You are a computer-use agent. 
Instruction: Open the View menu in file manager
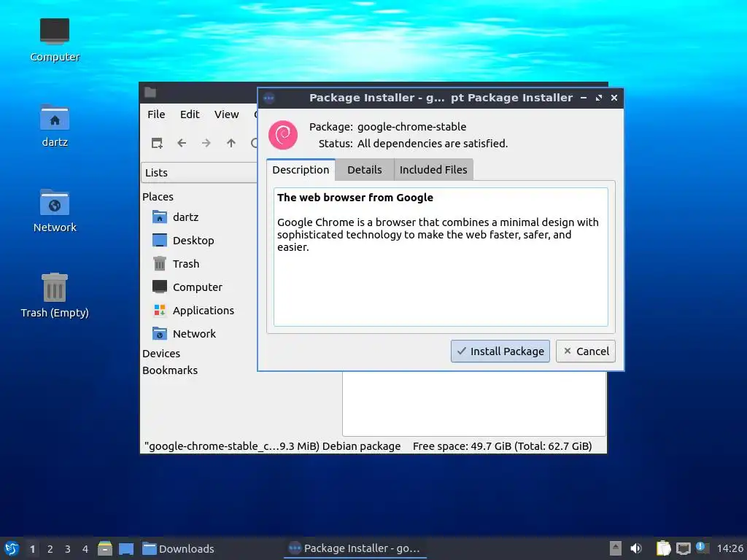pyautogui.click(x=226, y=114)
